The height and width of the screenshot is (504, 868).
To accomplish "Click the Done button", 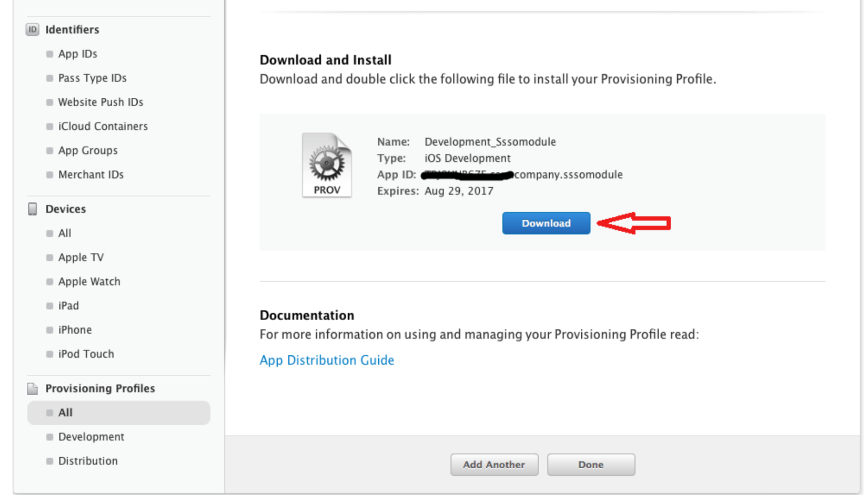I will 591,465.
